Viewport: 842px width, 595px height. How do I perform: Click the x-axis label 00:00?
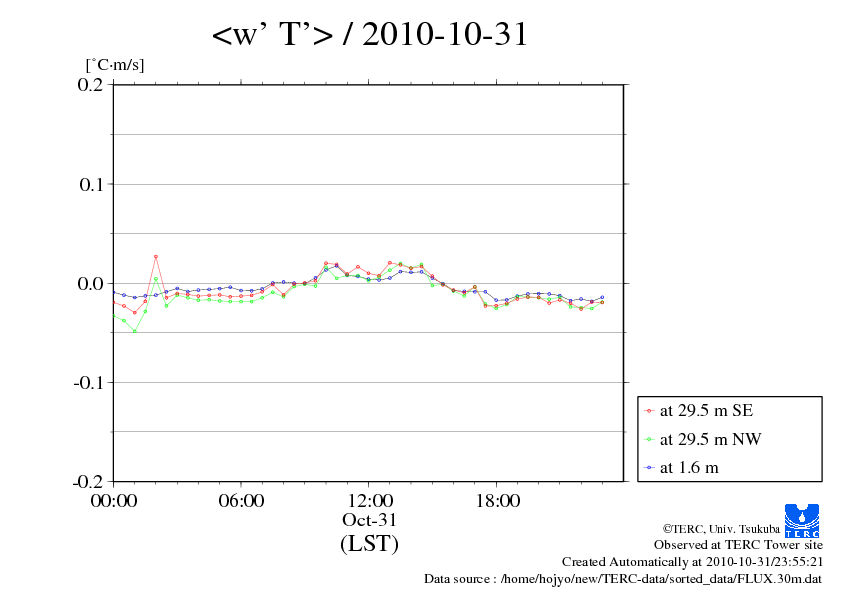pos(114,501)
